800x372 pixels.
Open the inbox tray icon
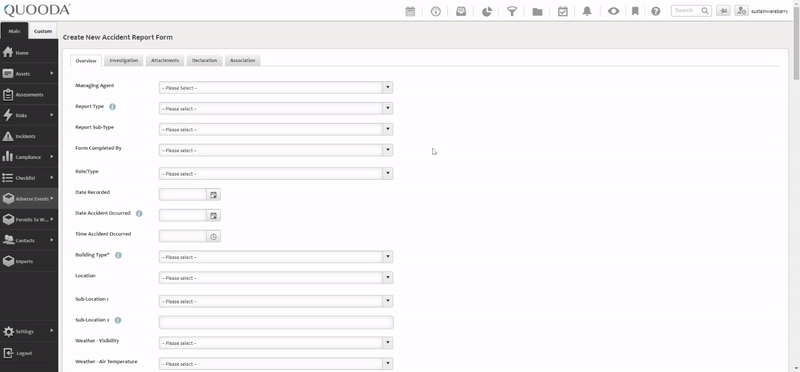(461, 11)
